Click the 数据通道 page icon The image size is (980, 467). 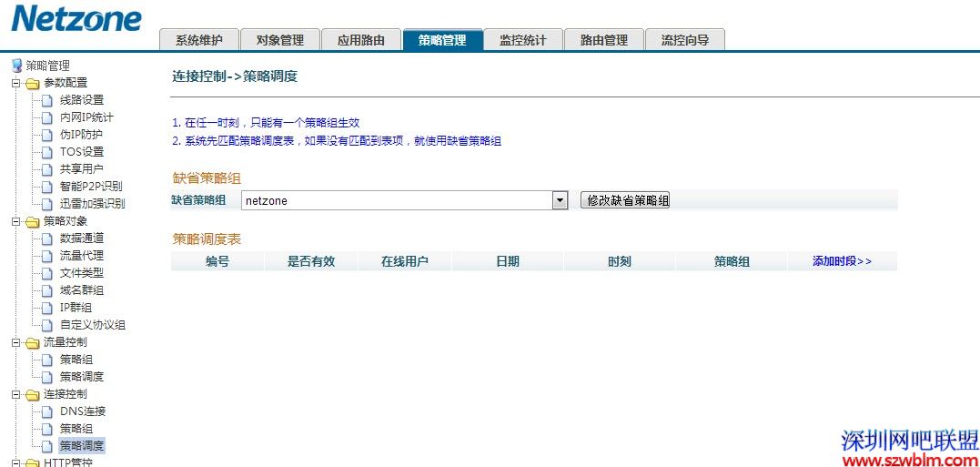pyautogui.click(x=47, y=239)
